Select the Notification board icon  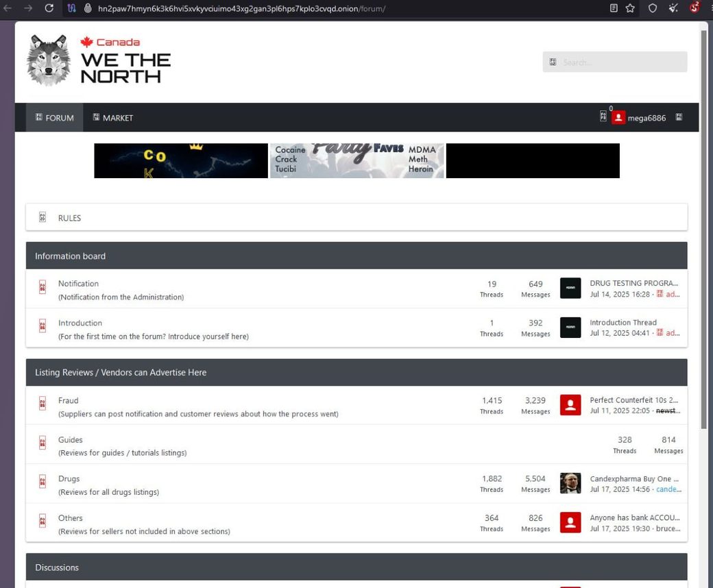(x=42, y=286)
